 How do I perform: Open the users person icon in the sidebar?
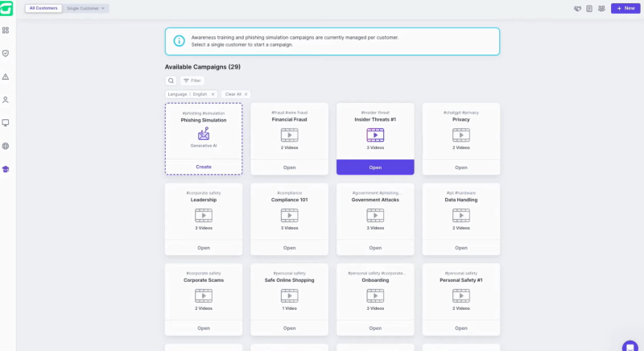[6, 100]
